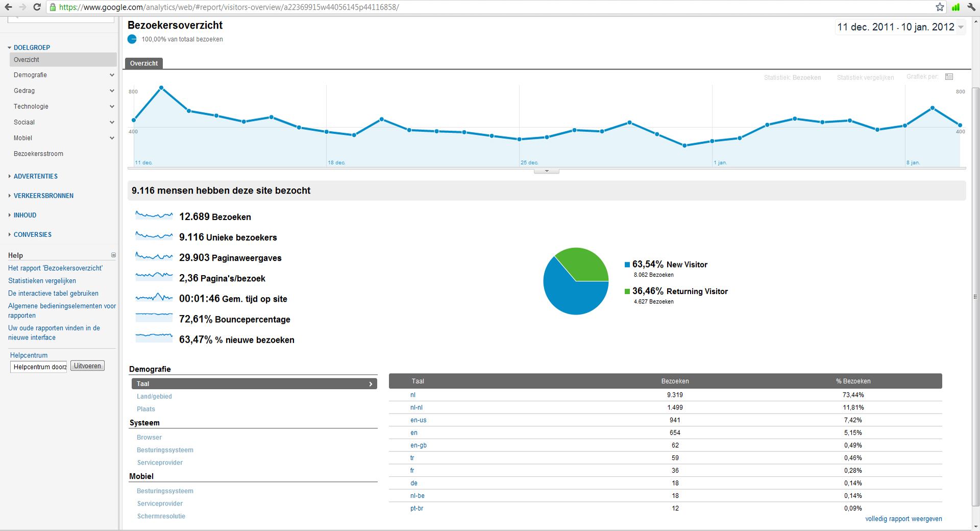Click the Grafiek per day icon
The height and width of the screenshot is (531, 980).
click(949, 77)
